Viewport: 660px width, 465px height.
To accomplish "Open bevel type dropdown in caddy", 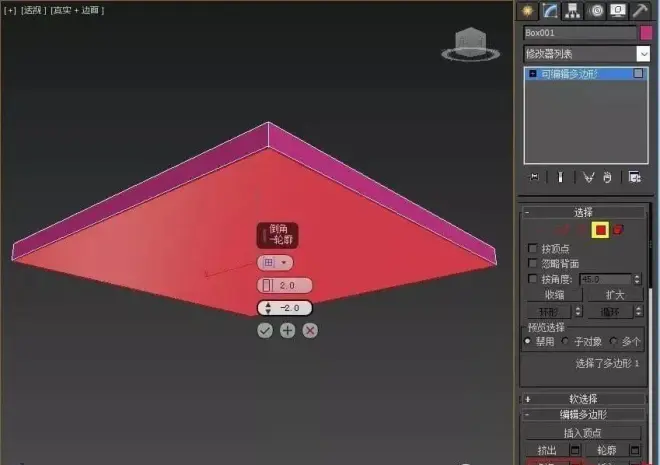I will [x=275, y=263].
